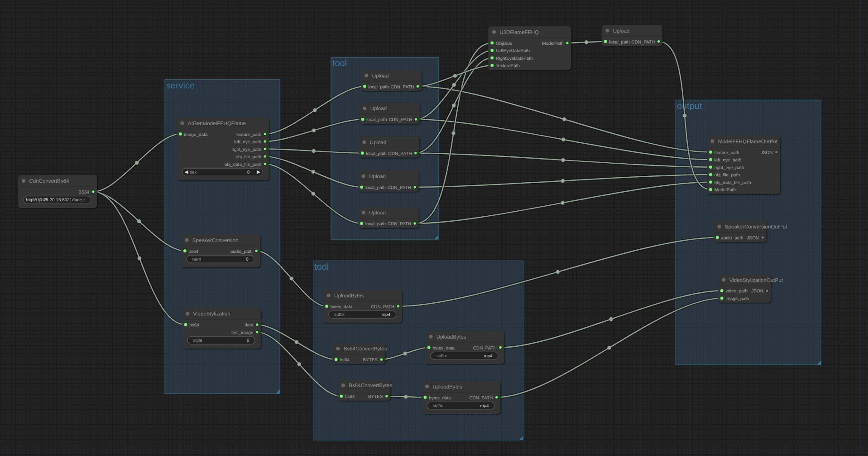Image resolution: width=868 pixels, height=456 pixels.
Task: Select the ModelFFHQFlameOutPut node title
Action: [x=747, y=141]
